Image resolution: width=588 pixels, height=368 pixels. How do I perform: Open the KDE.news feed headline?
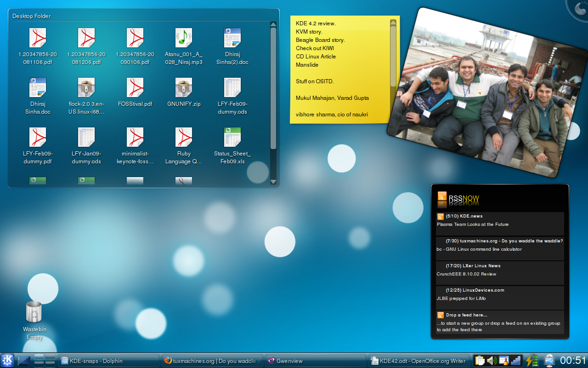(x=472, y=224)
